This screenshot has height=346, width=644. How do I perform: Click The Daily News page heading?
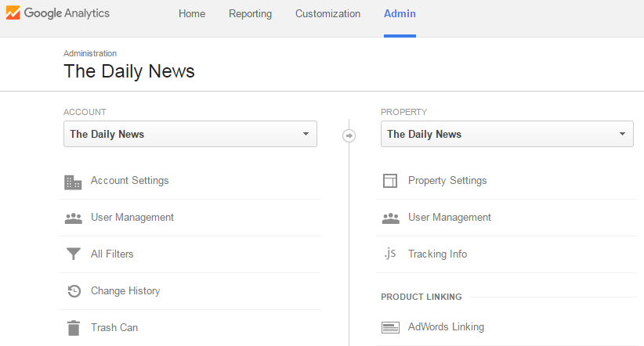(x=129, y=71)
